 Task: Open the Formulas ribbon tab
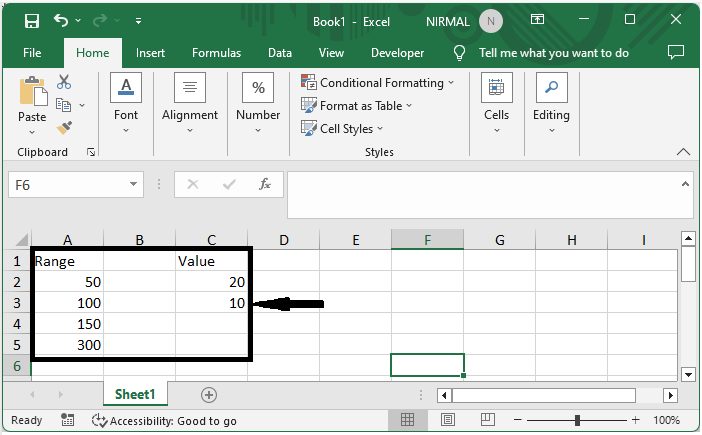pos(216,53)
